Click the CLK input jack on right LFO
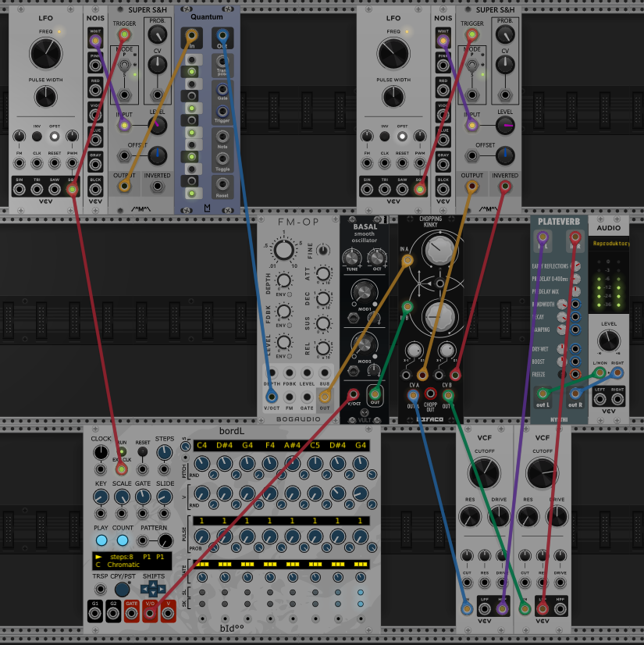This screenshot has width=644, height=645. tap(385, 163)
